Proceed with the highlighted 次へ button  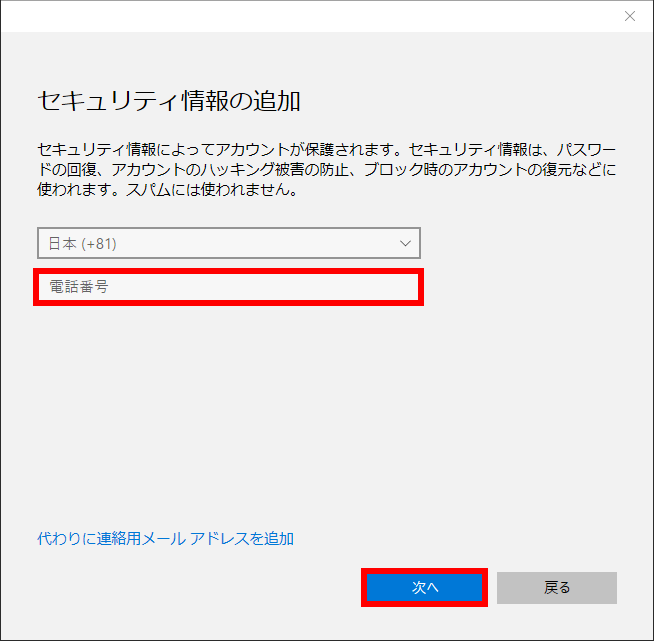[x=425, y=588]
